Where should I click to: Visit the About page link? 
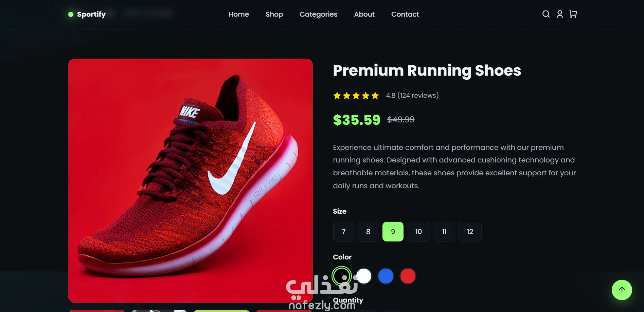tap(364, 14)
